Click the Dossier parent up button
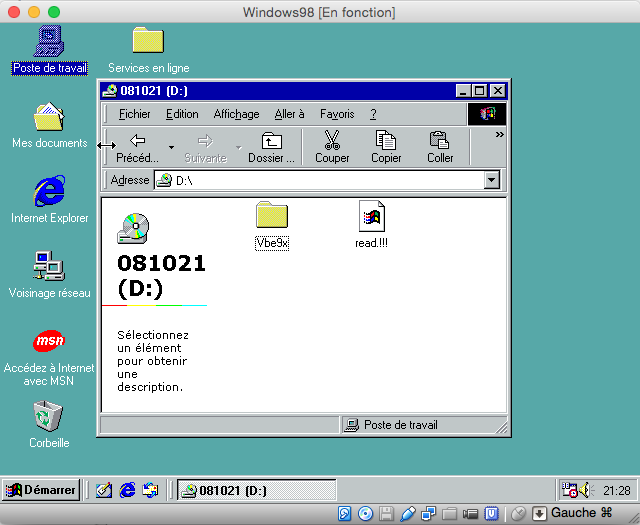The height and width of the screenshot is (525, 640). pos(271,147)
